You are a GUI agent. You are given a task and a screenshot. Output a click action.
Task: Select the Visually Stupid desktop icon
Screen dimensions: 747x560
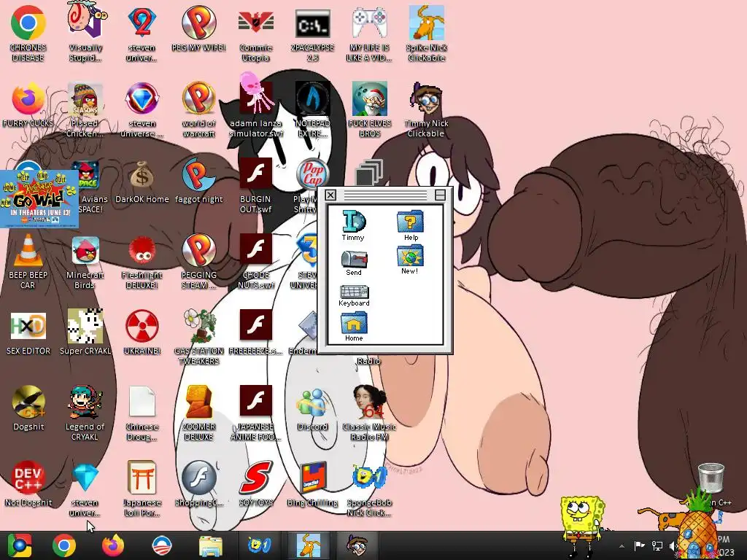pos(85,32)
